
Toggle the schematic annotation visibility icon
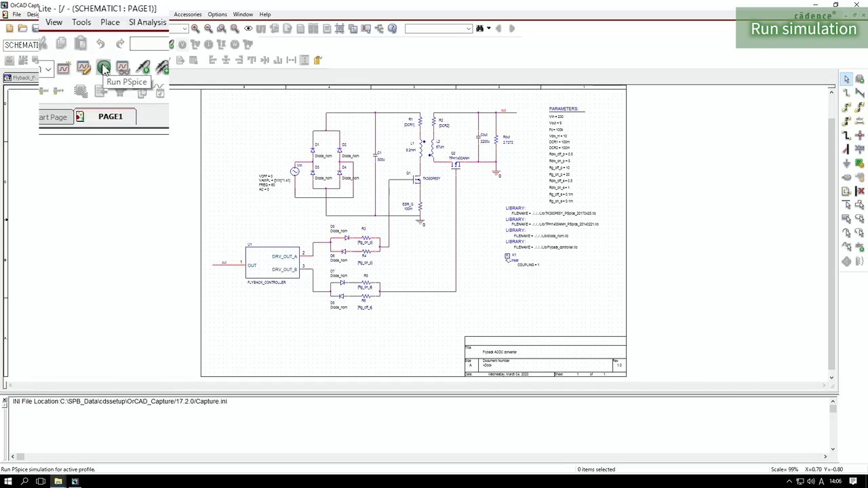point(247,28)
